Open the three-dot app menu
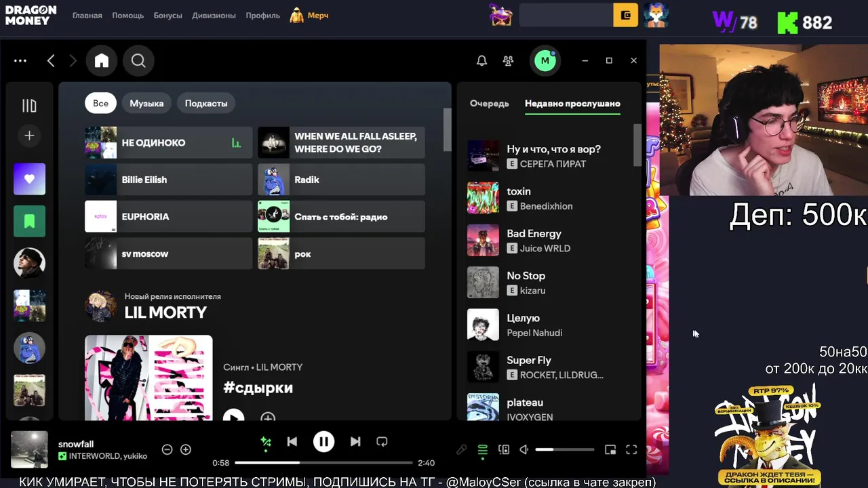This screenshot has width=868, height=488. (x=20, y=61)
